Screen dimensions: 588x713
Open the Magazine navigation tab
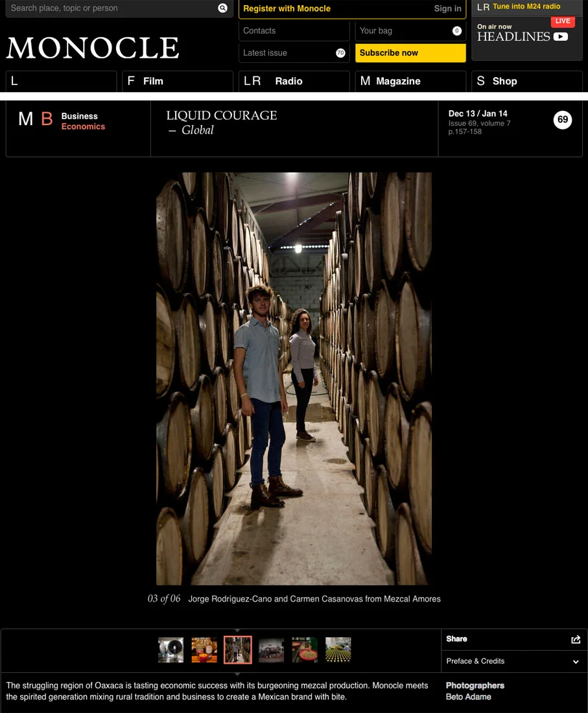click(x=410, y=81)
